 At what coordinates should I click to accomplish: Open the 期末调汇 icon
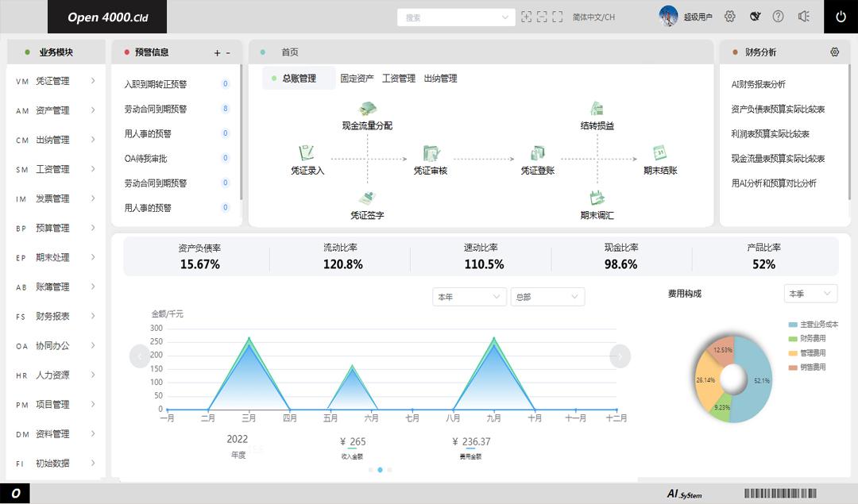coord(597,198)
